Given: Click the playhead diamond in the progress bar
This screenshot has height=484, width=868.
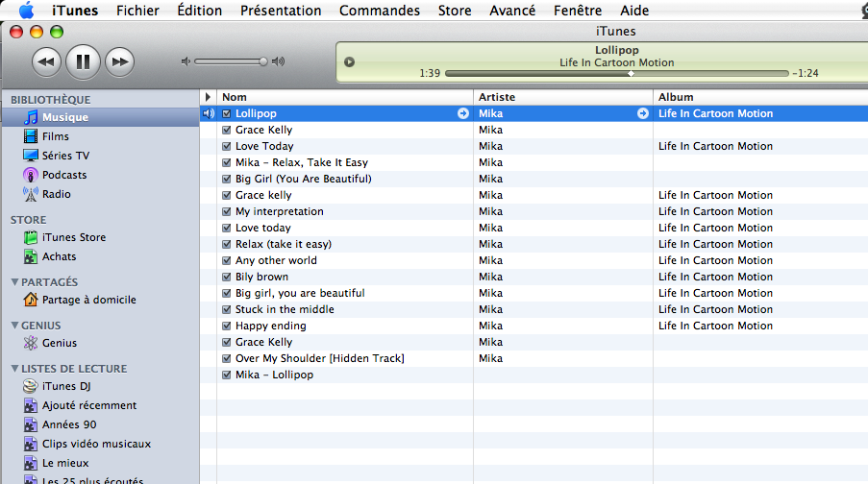Looking at the screenshot, I should pyautogui.click(x=631, y=73).
